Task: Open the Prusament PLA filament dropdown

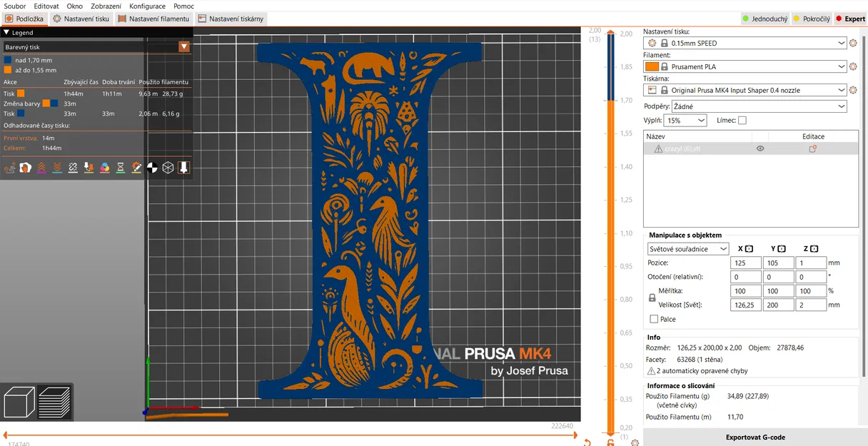Action: pyautogui.click(x=745, y=66)
